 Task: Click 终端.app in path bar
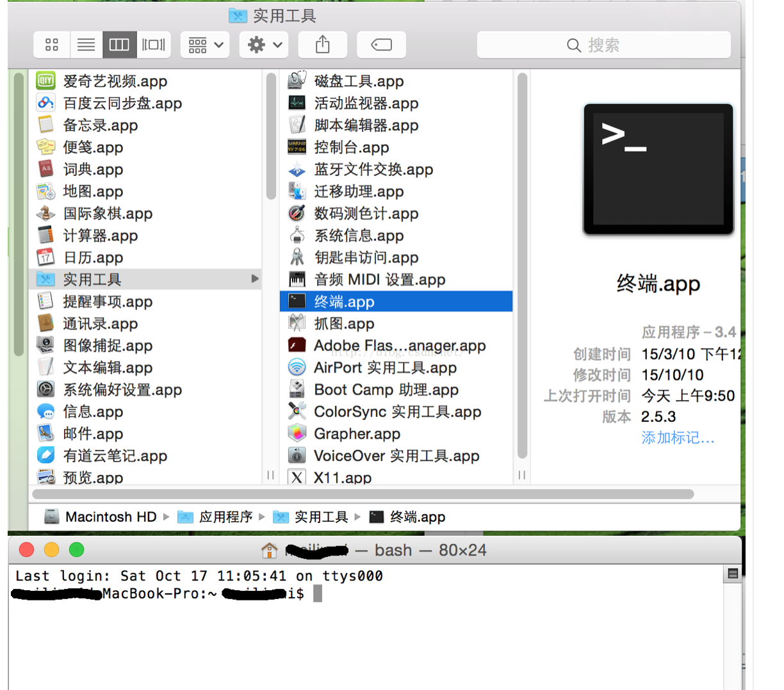(x=407, y=517)
